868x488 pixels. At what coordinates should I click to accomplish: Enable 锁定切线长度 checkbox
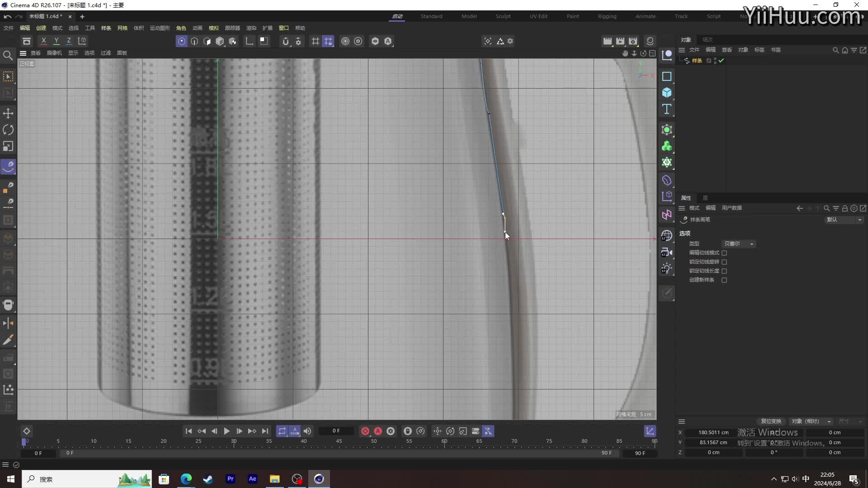coord(724,271)
